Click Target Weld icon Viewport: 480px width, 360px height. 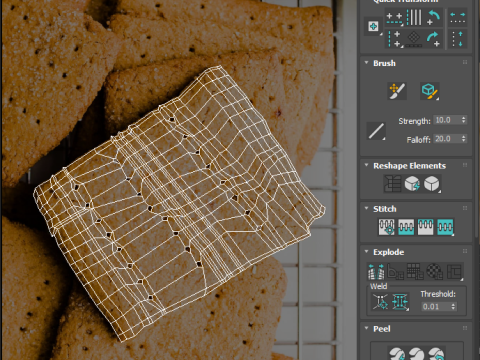tap(380, 302)
